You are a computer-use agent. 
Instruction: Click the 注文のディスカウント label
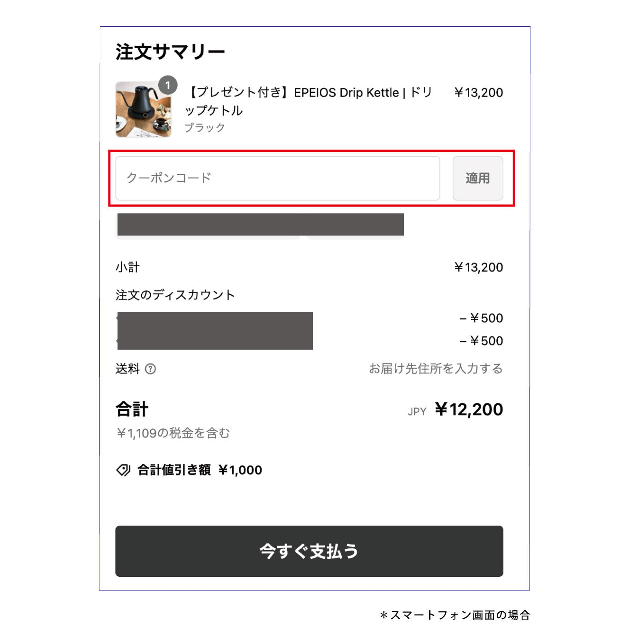175,295
